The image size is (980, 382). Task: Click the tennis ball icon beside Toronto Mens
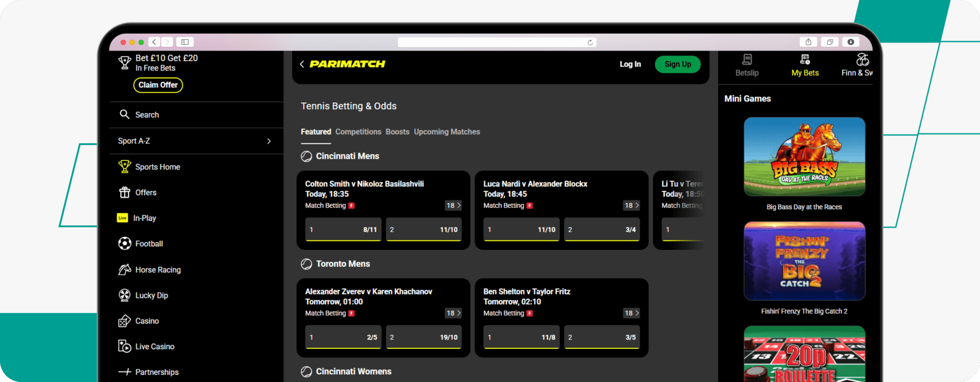coord(307,264)
